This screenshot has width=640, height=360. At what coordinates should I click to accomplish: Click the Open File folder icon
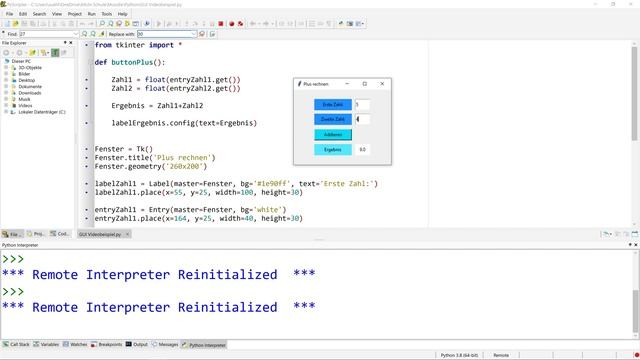pos(16,24)
